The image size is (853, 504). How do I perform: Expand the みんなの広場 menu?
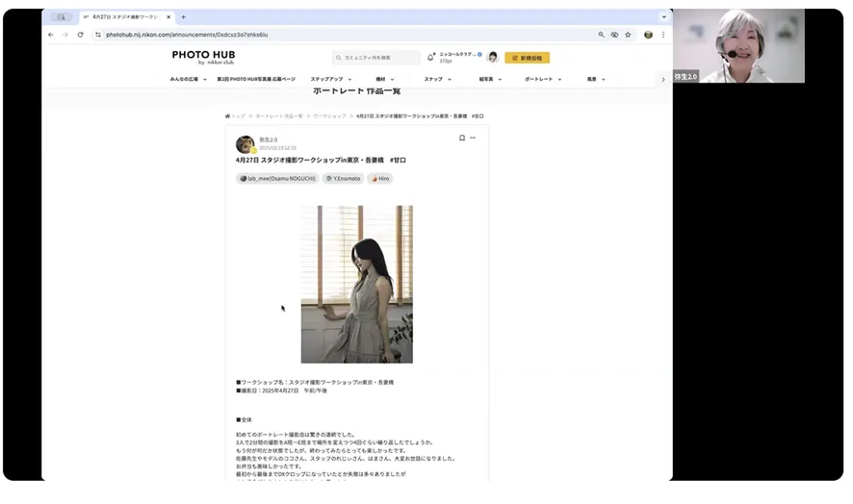pos(189,80)
